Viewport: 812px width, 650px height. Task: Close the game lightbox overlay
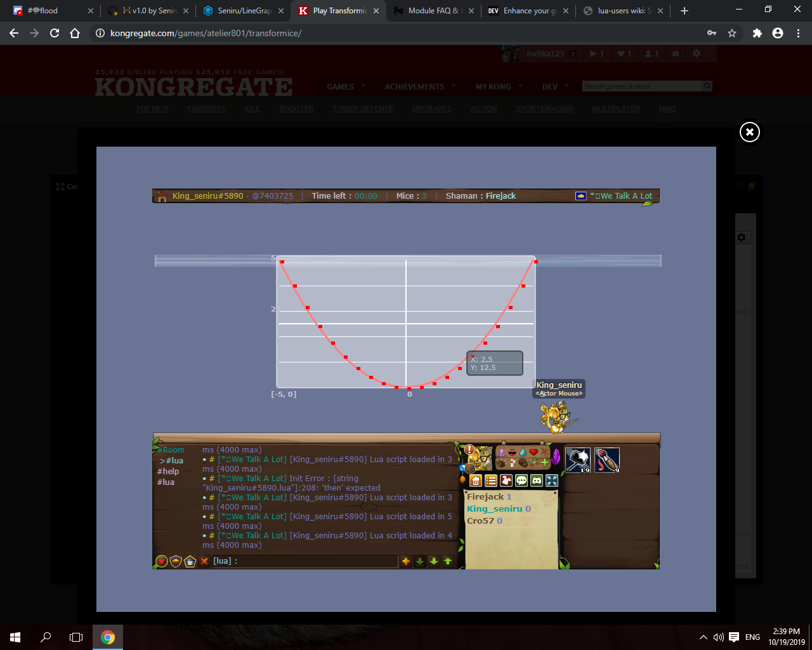point(749,132)
